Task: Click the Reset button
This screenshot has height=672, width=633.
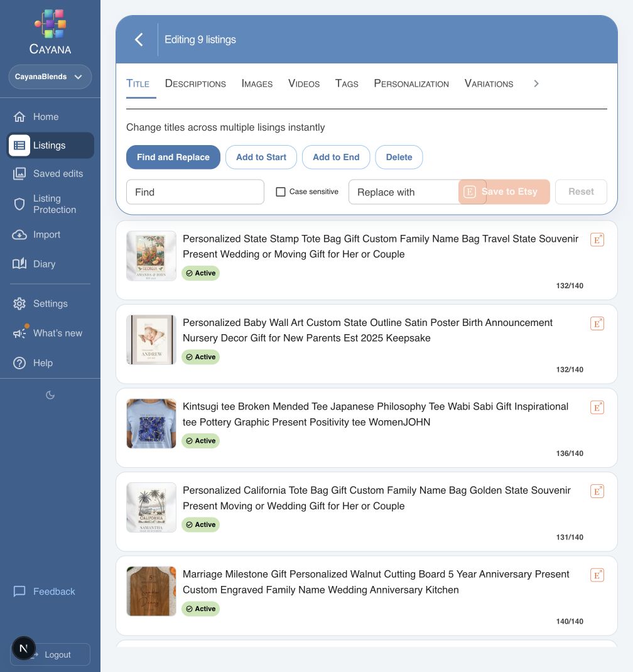Action: click(581, 192)
